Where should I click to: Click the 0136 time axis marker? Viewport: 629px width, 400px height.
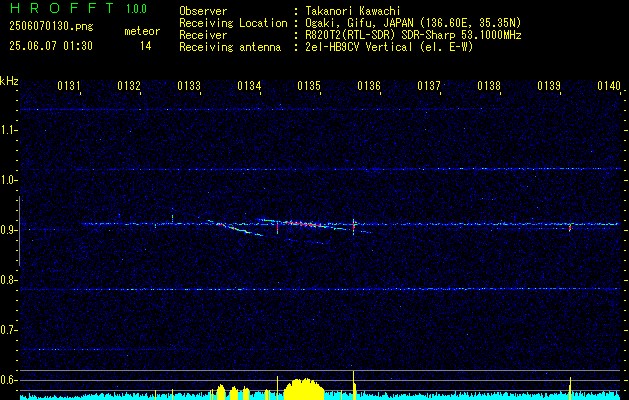click(369, 85)
